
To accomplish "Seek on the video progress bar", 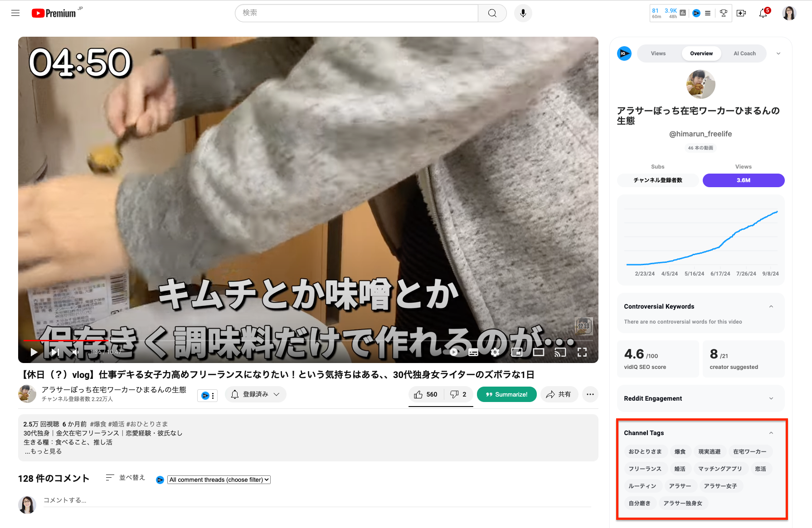I will click(308, 340).
